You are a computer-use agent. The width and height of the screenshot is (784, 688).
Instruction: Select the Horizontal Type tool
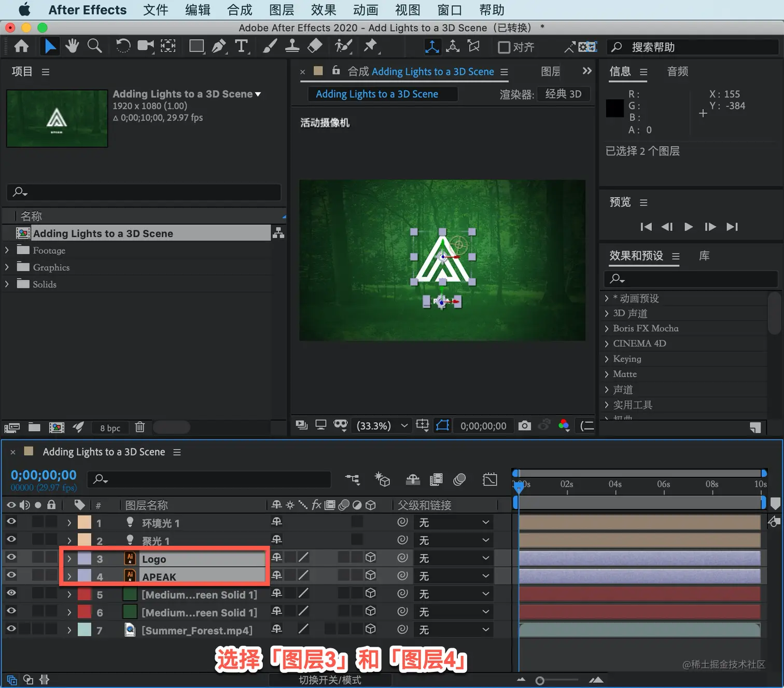pyautogui.click(x=242, y=47)
